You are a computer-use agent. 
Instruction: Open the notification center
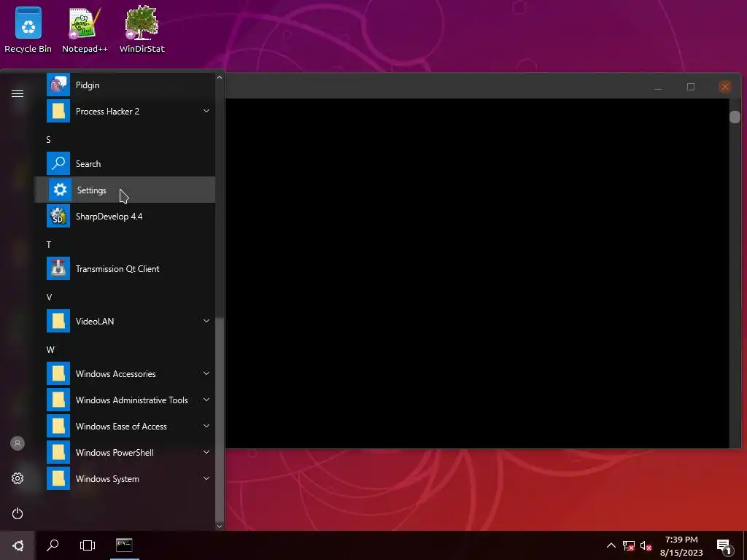point(724,547)
